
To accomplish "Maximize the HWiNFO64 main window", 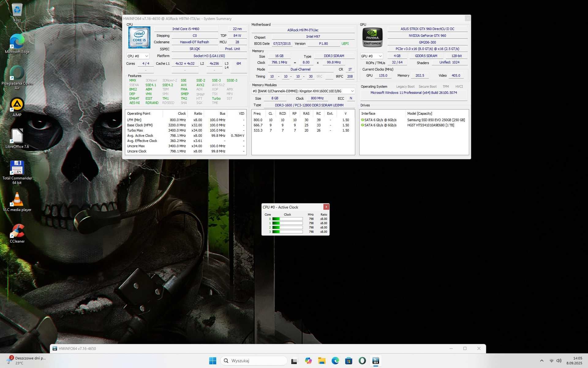I will click(x=465, y=348).
